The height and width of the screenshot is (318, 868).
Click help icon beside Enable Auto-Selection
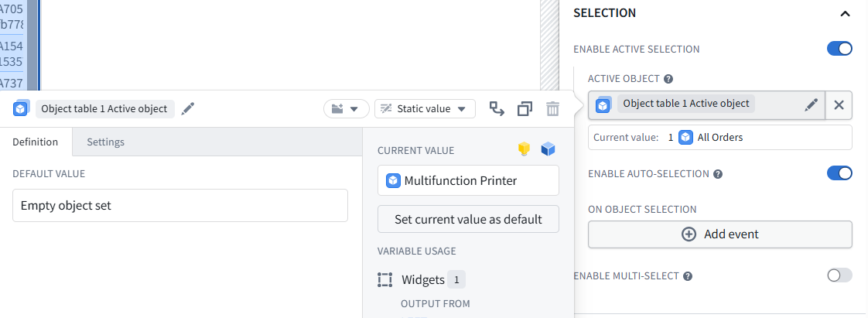(x=718, y=174)
